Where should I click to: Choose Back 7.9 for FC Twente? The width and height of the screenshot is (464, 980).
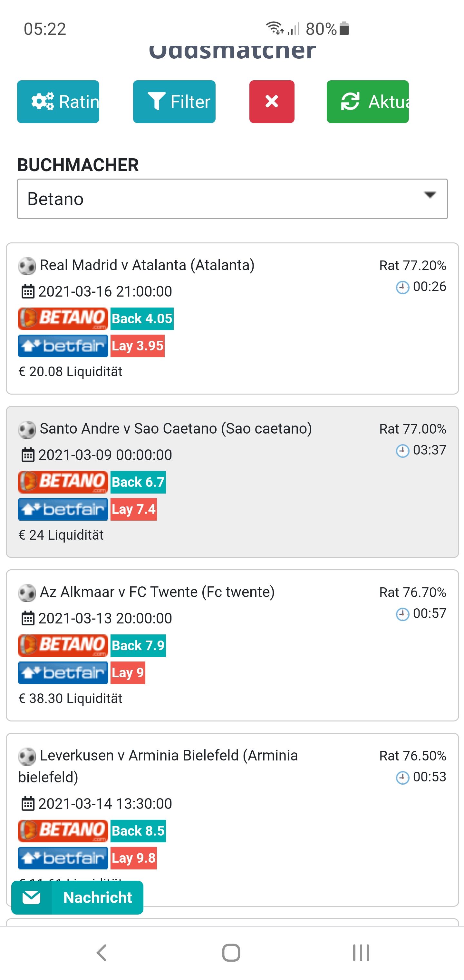pyautogui.click(x=139, y=646)
